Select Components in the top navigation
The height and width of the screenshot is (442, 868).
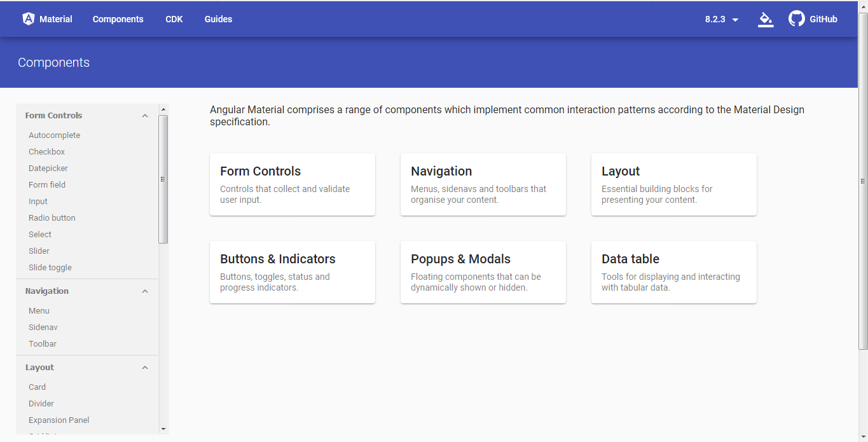(x=118, y=18)
